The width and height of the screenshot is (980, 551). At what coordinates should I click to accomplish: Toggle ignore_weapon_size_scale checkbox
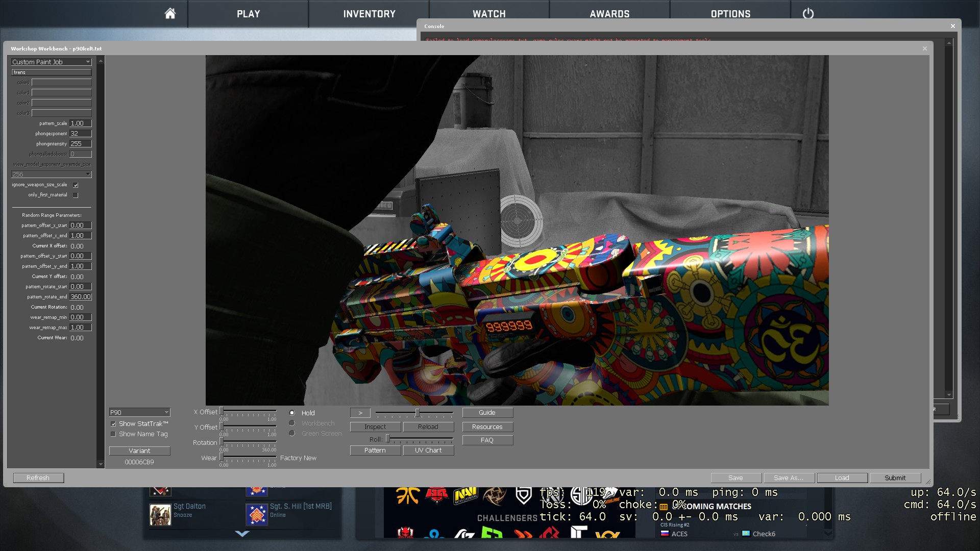[x=76, y=185]
